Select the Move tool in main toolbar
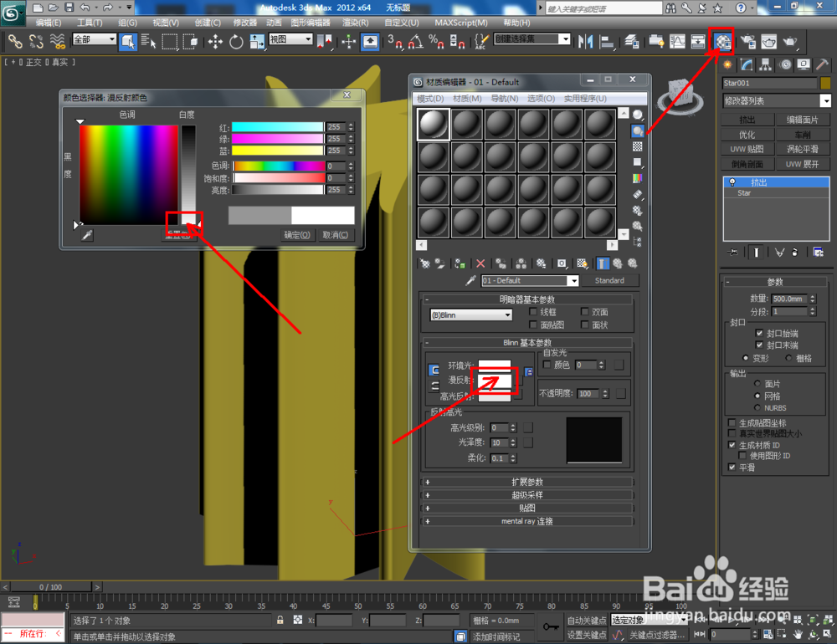Screen dimensions: 837x644 tap(215, 42)
